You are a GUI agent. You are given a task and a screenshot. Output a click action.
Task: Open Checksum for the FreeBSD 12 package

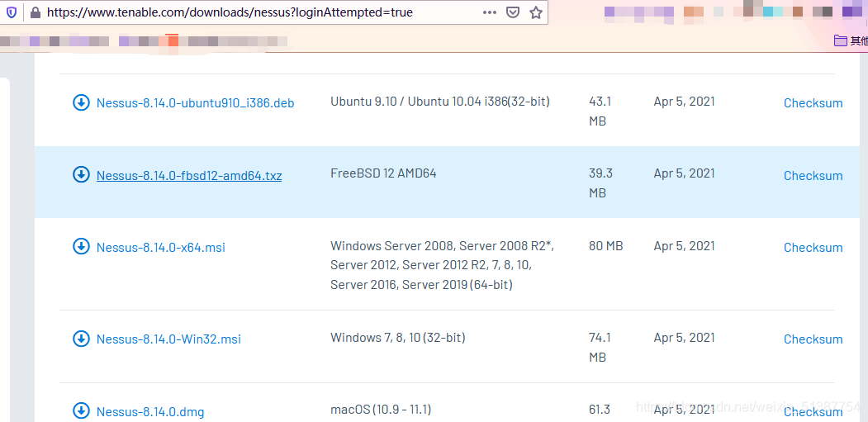click(x=813, y=176)
